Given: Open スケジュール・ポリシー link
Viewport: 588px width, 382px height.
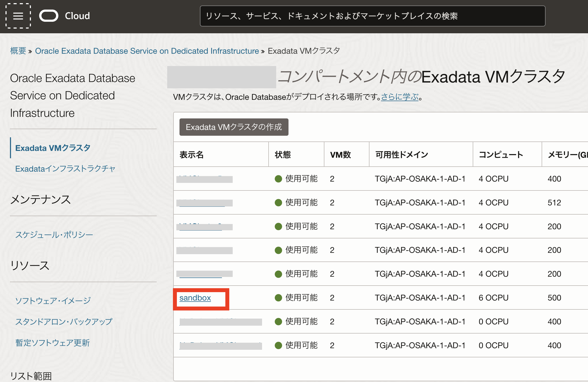Looking at the screenshot, I should 54,234.
